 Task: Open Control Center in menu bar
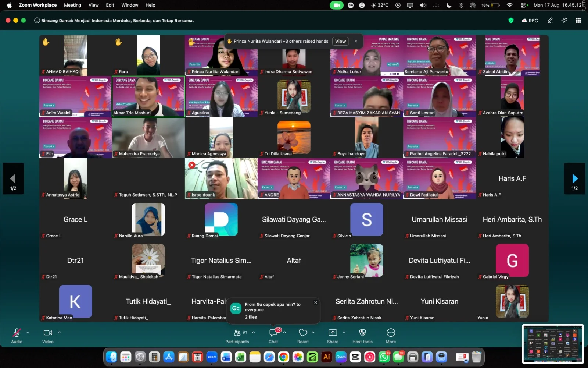click(x=523, y=5)
